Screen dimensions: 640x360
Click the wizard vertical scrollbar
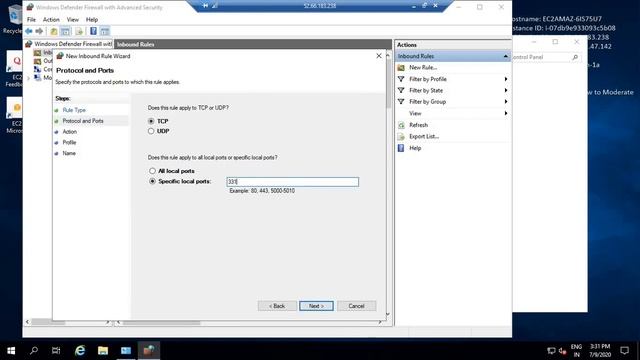pyautogui.click(x=388, y=84)
